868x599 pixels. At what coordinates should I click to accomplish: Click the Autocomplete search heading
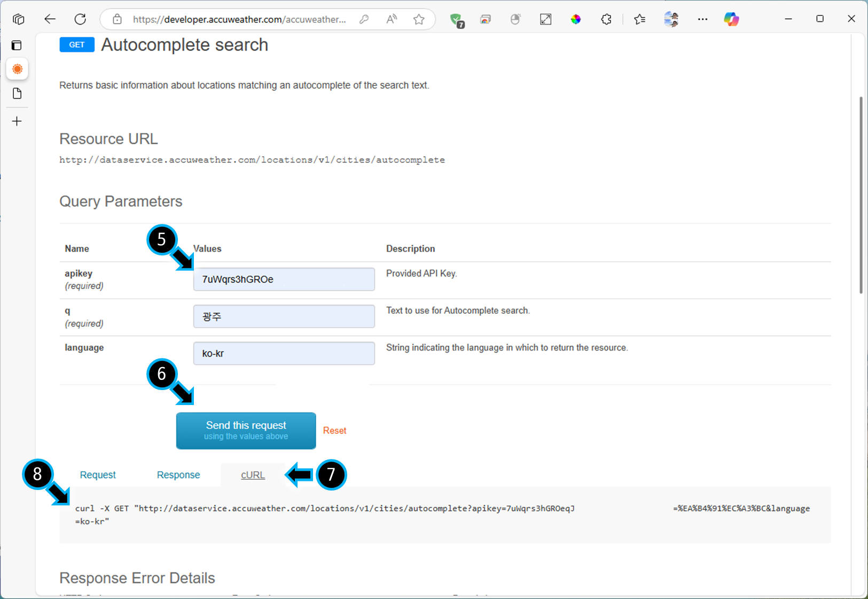185,45
